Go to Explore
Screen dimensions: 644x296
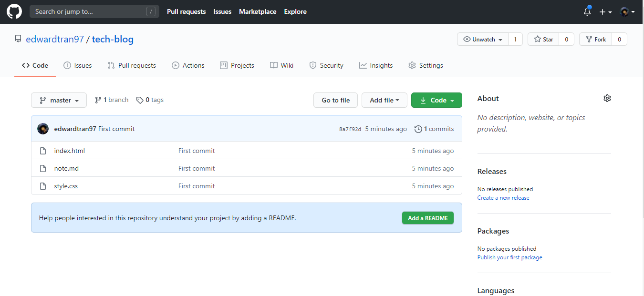tap(295, 11)
